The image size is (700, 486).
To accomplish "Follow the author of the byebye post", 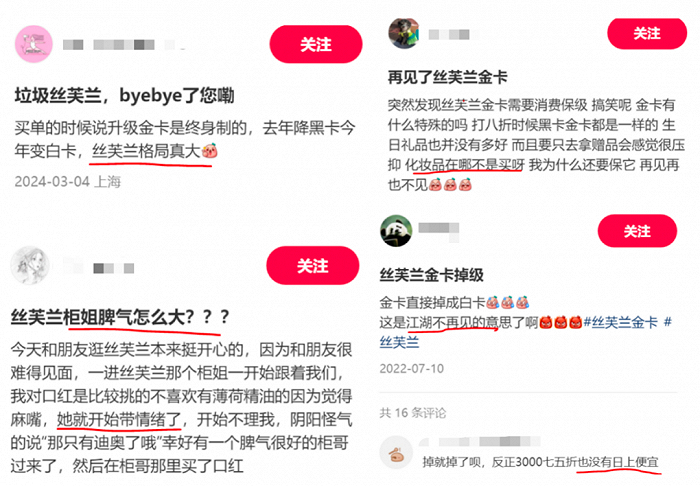I will (x=316, y=44).
